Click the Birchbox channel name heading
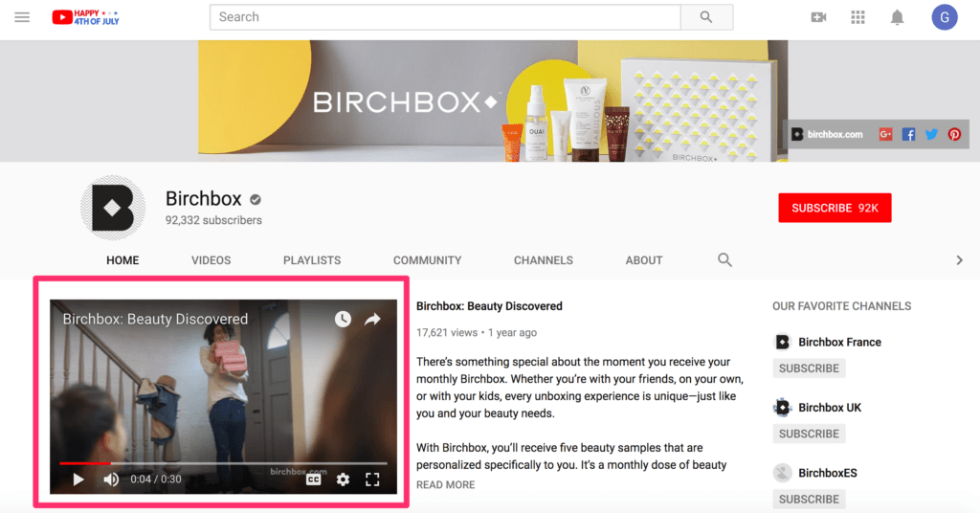The width and height of the screenshot is (980, 513). click(203, 199)
